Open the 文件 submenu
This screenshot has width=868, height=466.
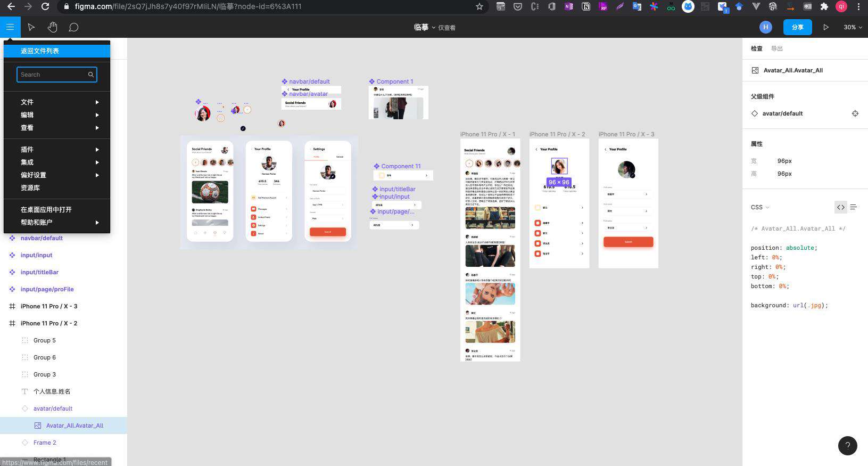57,102
